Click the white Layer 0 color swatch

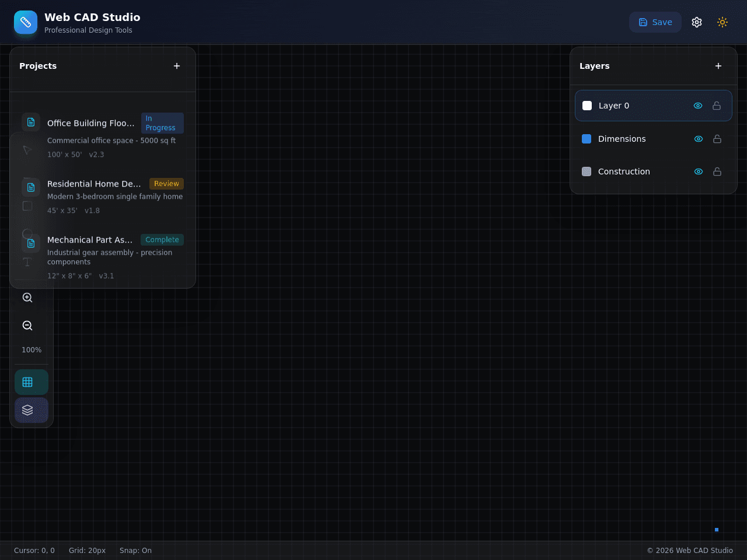click(x=587, y=106)
